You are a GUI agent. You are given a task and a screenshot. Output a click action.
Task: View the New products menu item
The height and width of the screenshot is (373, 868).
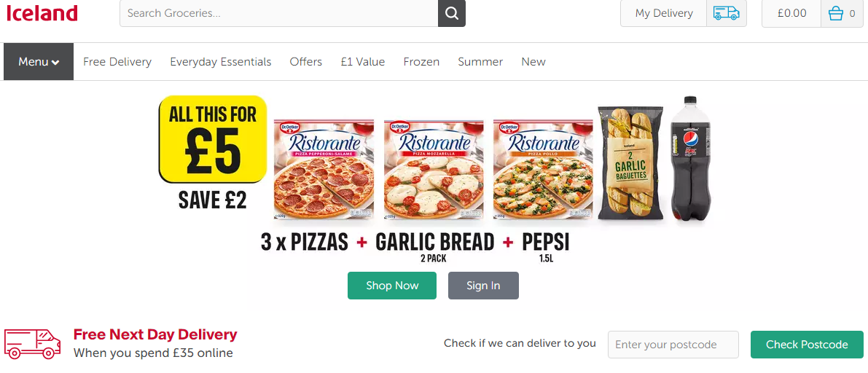533,62
